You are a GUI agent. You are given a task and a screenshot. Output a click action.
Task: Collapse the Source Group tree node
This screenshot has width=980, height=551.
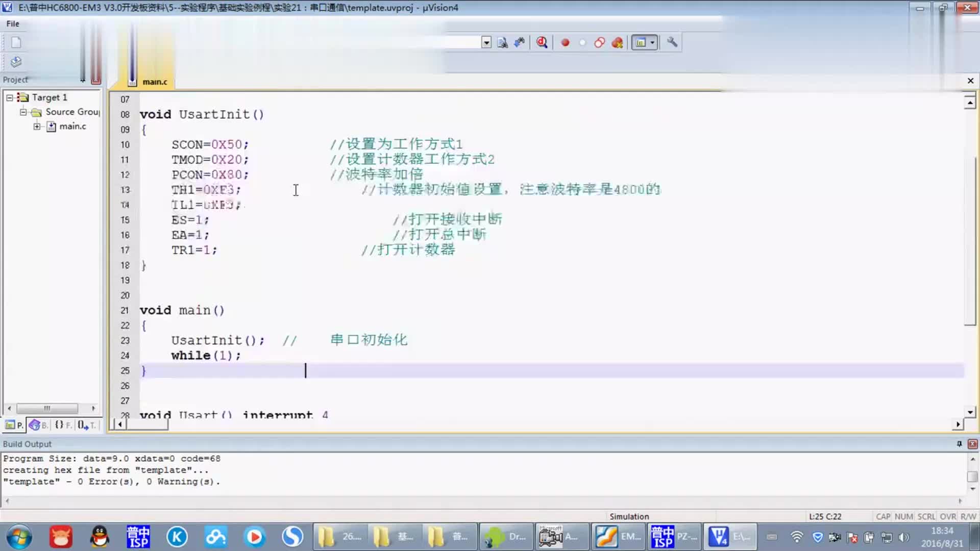[x=23, y=112]
